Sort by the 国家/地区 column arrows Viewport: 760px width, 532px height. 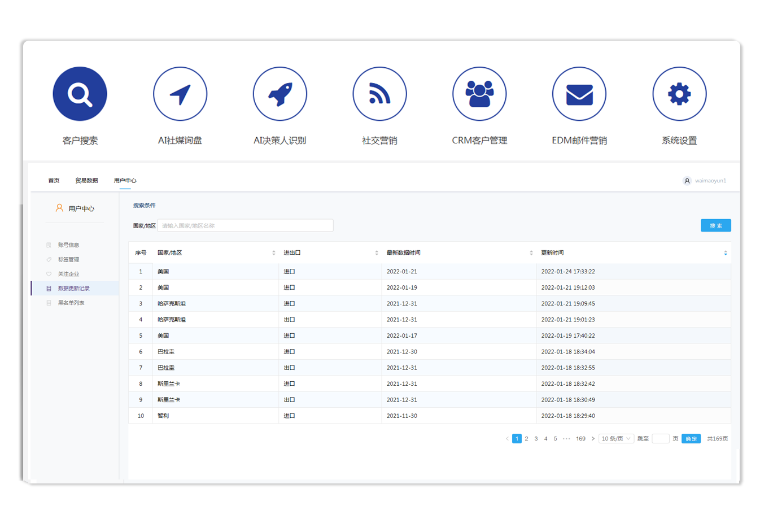point(273,253)
